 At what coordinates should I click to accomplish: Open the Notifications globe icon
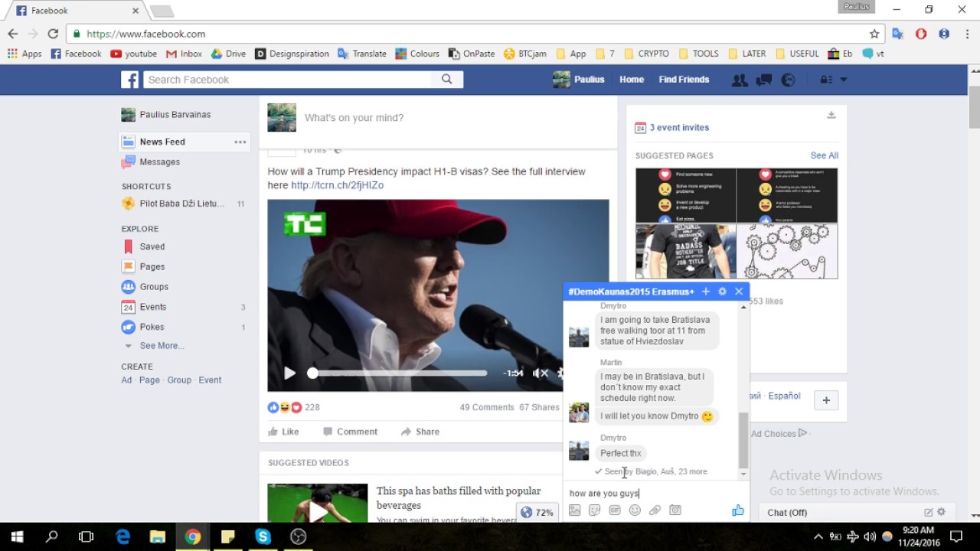click(x=788, y=80)
